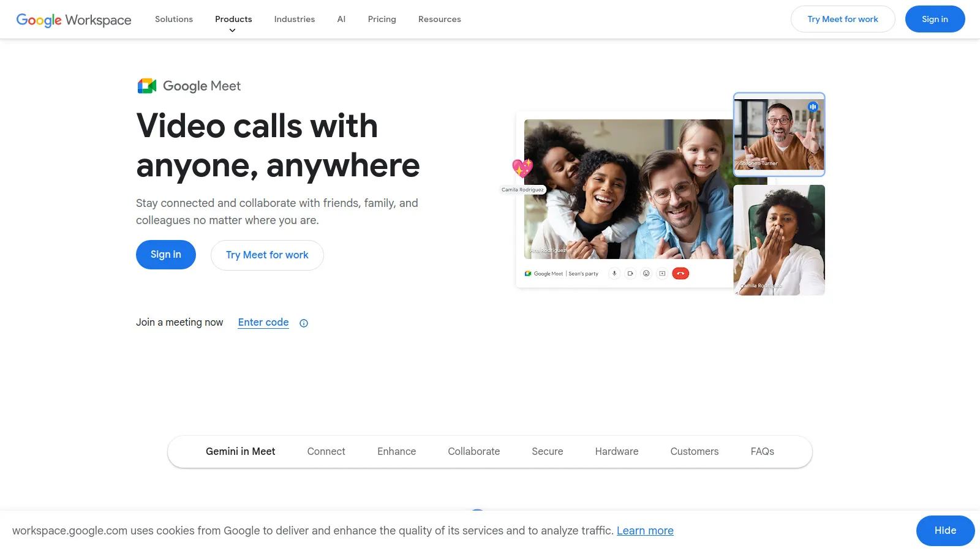Click the info icon beside Enter code
The image size is (980, 551).
(303, 323)
